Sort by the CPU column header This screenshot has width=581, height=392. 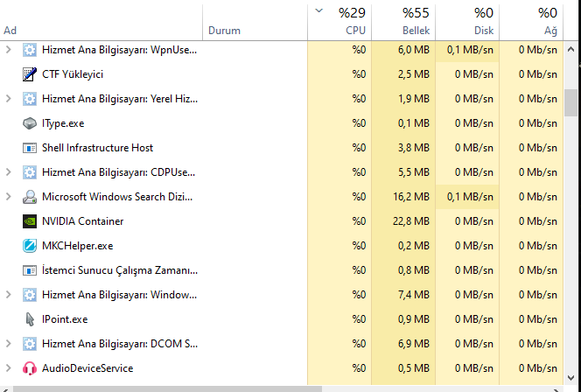pos(339,22)
